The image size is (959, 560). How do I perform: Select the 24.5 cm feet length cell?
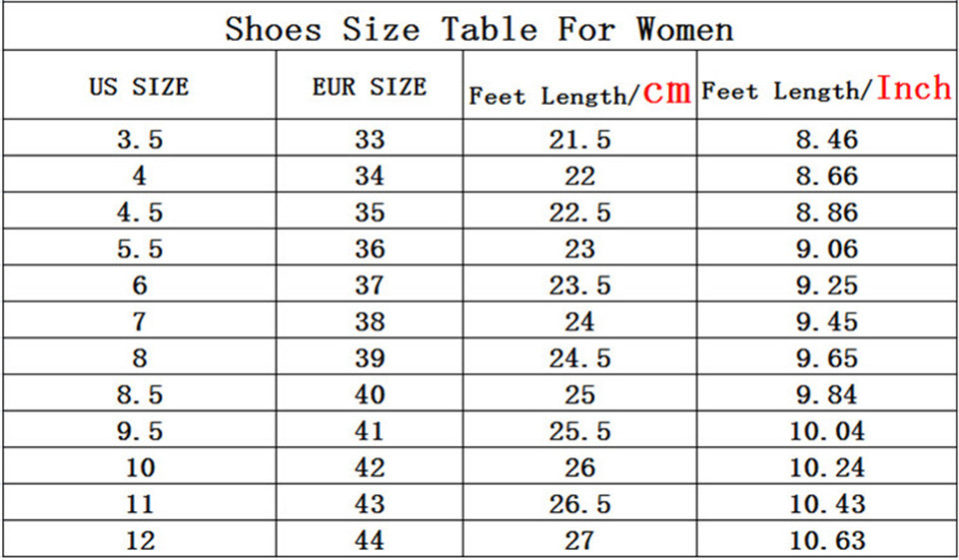(579, 358)
